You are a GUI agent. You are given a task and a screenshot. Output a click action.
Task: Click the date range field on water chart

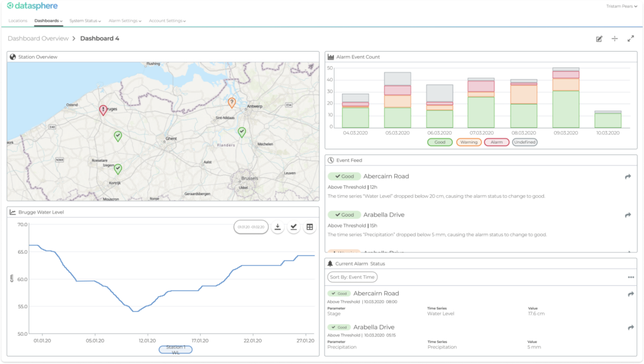[x=250, y=227]
